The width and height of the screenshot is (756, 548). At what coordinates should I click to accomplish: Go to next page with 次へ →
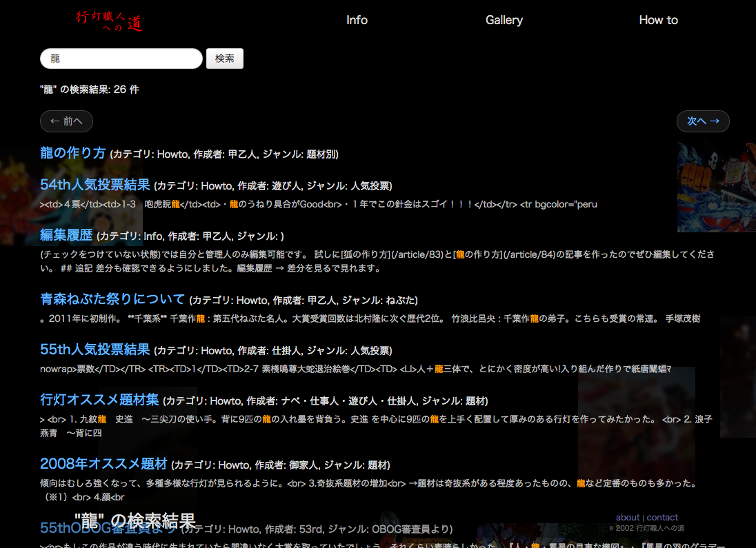click(702, 121)
